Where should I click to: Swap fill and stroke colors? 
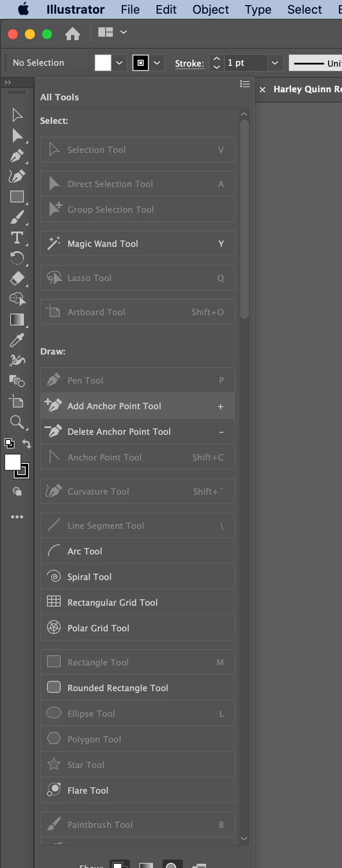coord(27,444)
